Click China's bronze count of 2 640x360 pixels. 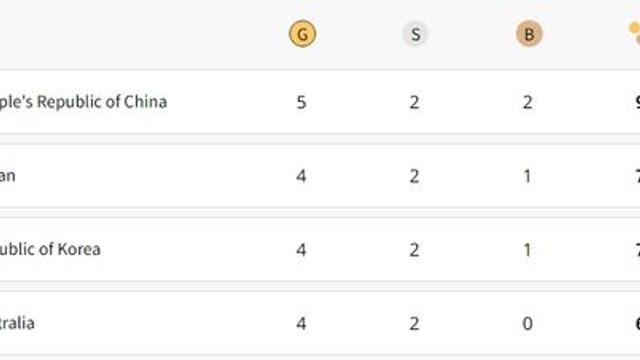point(527,102)
